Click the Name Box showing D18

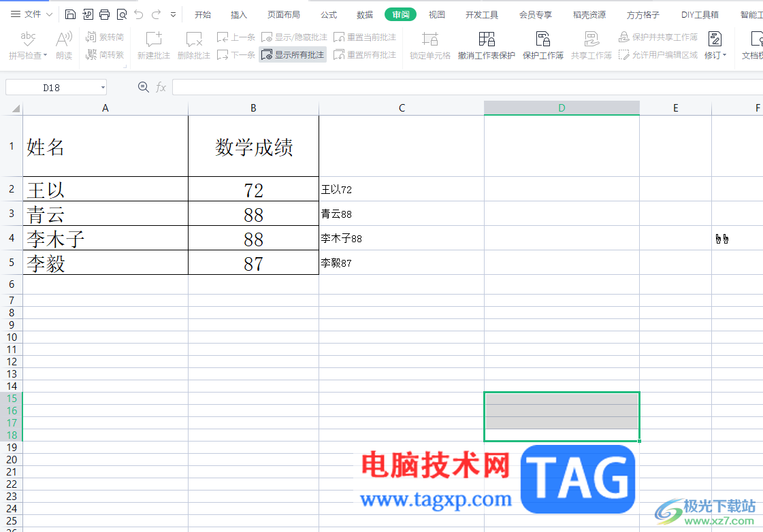[51, 88]
